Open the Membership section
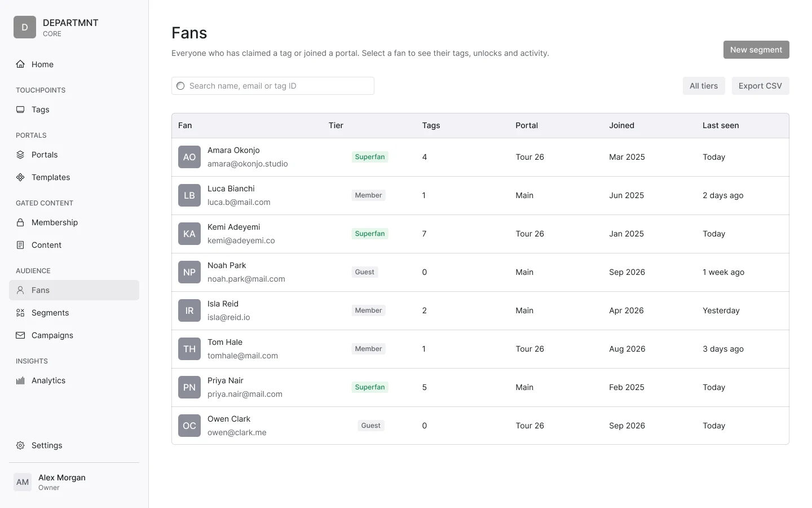The width and height of the screenshot is (812, 508). point(74,222)
